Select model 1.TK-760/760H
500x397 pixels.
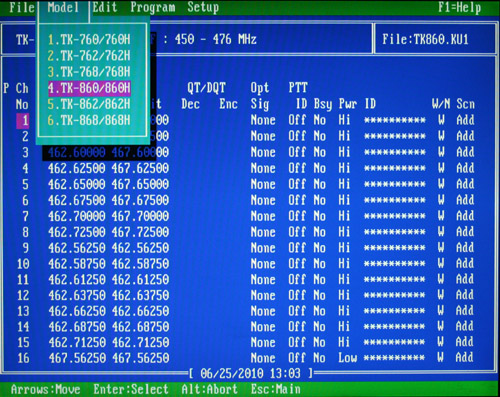pyautogui.click(x=89, y=40)
